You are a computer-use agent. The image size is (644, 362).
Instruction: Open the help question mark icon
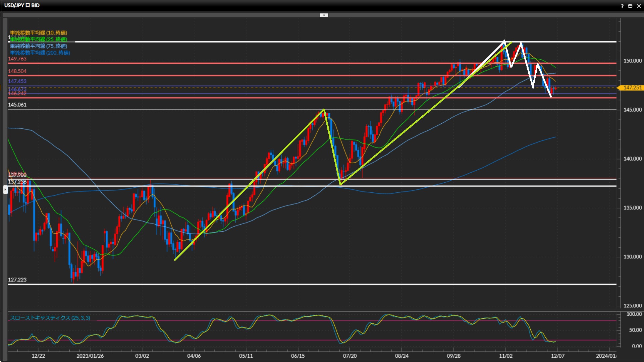pos(622,6)
